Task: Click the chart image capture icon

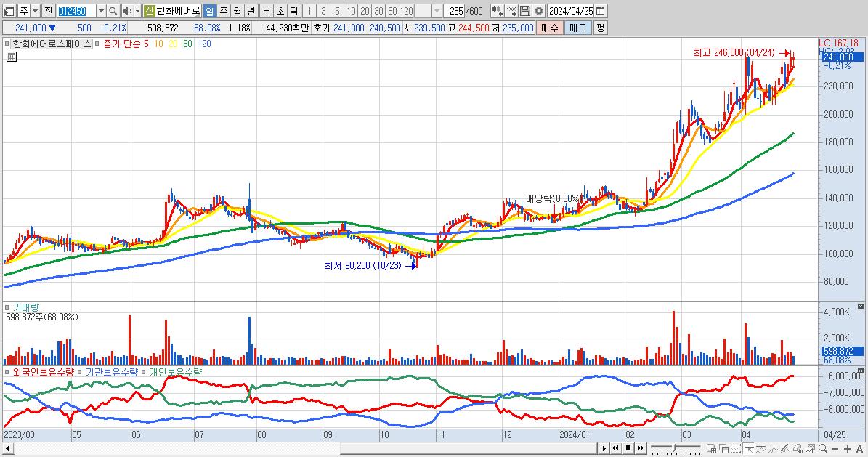Action: [810, 448]
